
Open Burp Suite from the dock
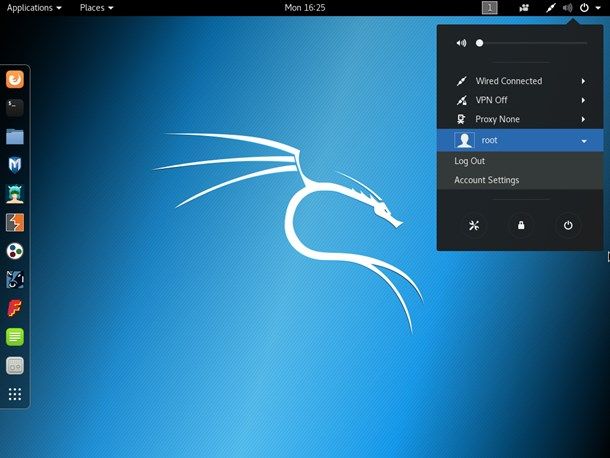pos(15,223)
